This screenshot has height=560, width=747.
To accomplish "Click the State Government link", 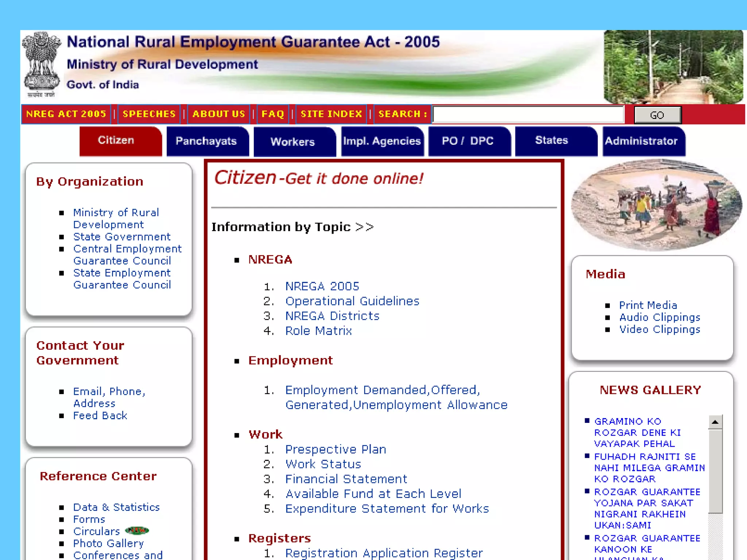I will [x=122, y=237].
